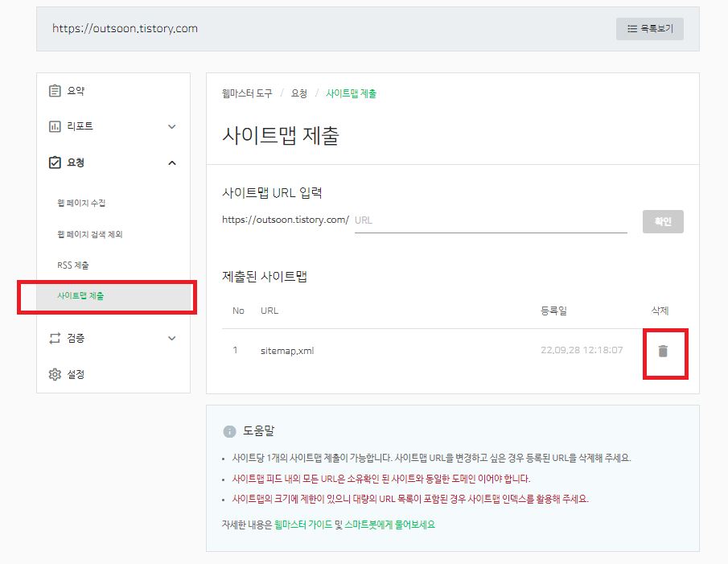This screenshot has height=564, width=728.
Task: Select 웹 페이지 수집 submenu
Action: point(81,203)
